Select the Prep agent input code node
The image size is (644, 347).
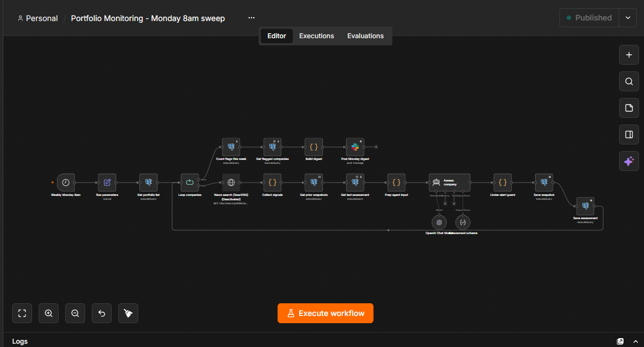396,183
